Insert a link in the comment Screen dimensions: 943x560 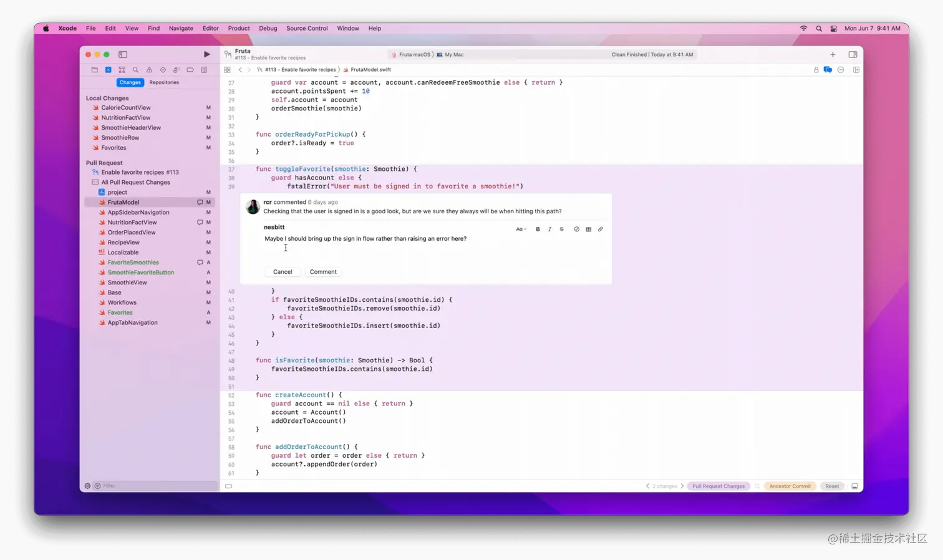601,229
